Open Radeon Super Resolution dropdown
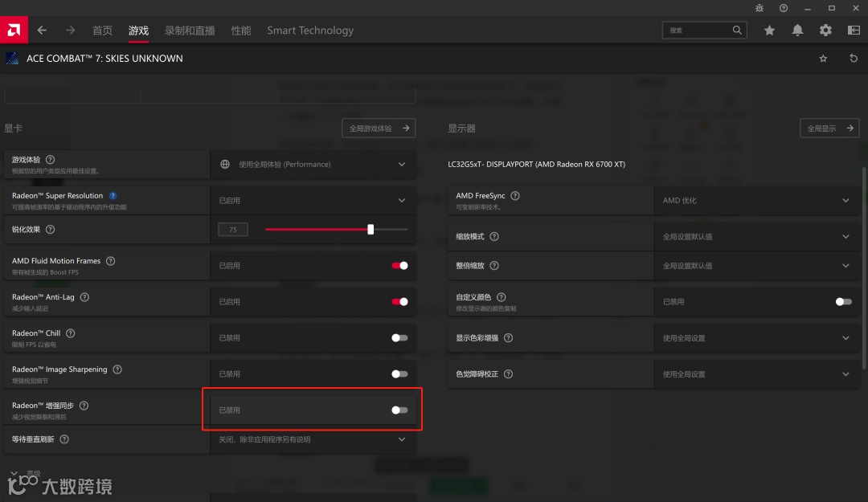 pos(313,200)
